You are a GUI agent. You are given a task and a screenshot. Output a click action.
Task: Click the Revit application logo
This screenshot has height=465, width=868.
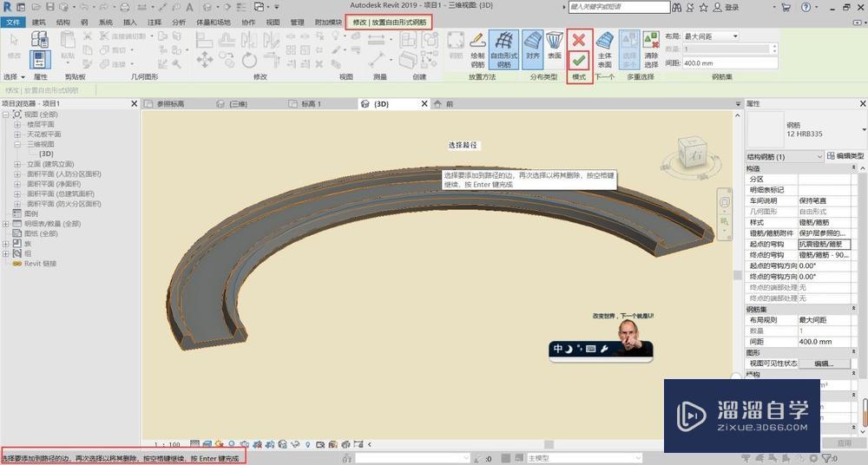tap(7, 7)
